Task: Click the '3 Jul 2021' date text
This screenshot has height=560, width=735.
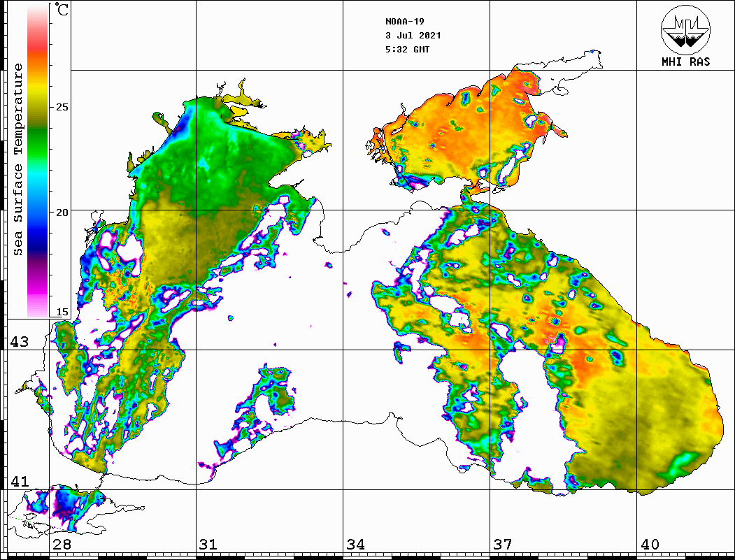Action: (413, 36)
